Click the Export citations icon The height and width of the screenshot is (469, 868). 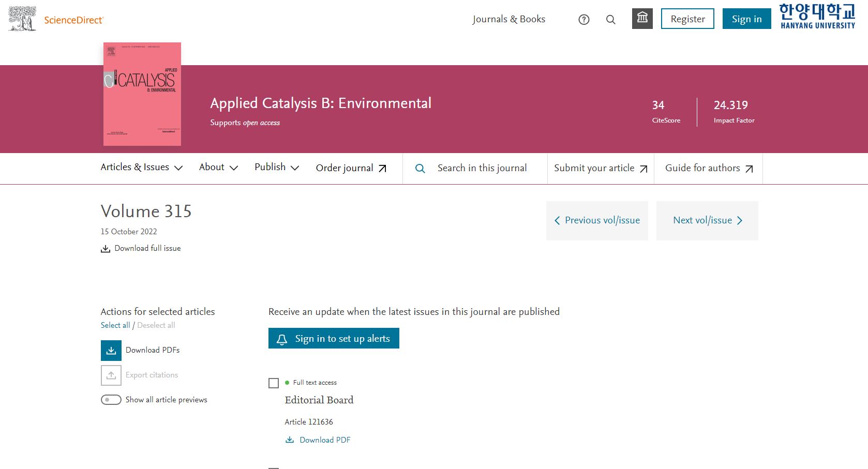point(111,375)
